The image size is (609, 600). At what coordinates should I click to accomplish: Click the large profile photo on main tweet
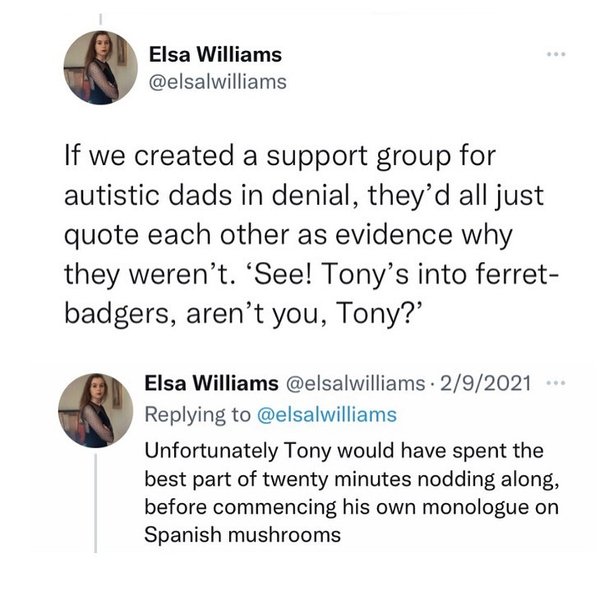(x=102, y=67)
